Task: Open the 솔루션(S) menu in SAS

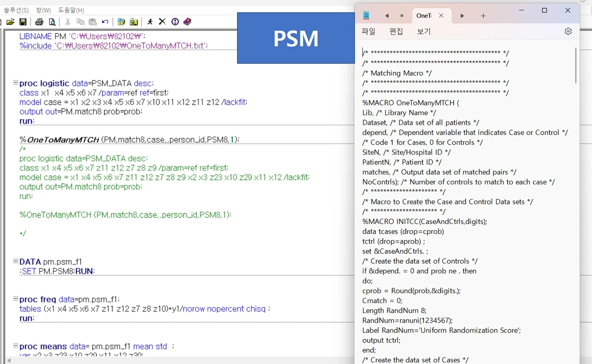Action: point(16,10)
